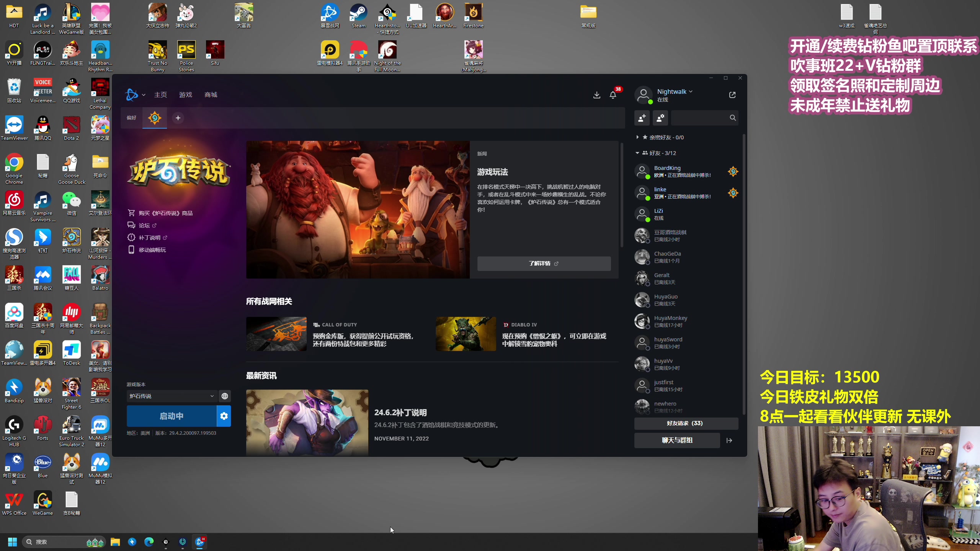Image resolution: width=980 pixels, height=551 pixels.
Task: Open Lethal Company desktop icon
Action: 100,94
